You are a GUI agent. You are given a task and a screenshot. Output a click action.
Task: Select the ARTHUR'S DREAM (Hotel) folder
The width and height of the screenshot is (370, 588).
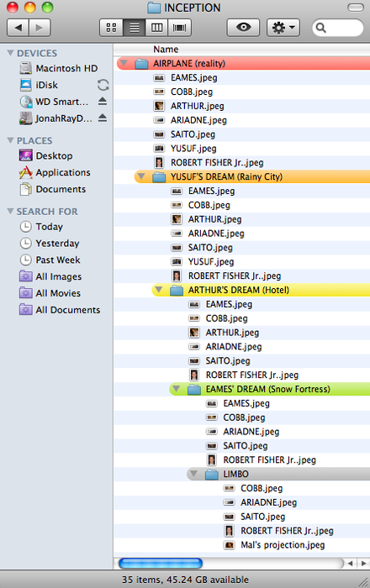coord(261,290)
